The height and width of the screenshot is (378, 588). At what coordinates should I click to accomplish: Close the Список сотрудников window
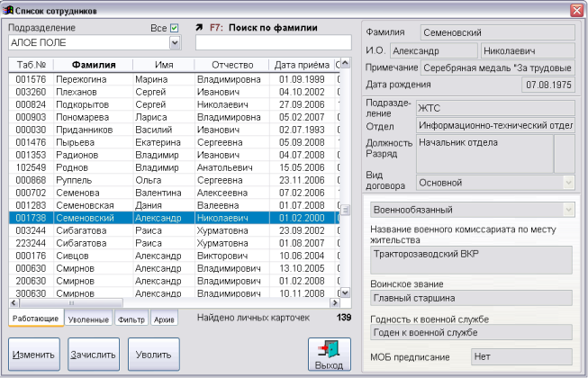[577, 11]
